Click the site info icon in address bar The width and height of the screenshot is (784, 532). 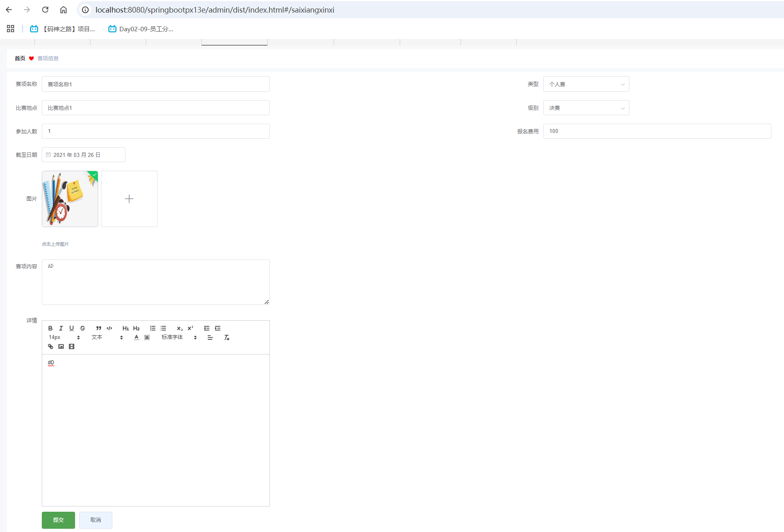tap(85, 10)
